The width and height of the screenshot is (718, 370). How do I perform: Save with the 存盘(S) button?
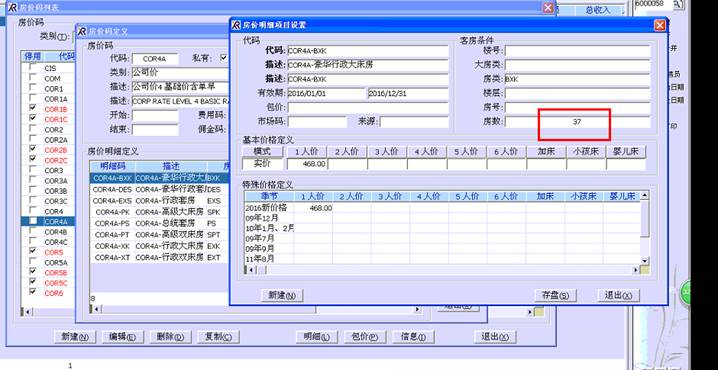(x=555, y=295)
